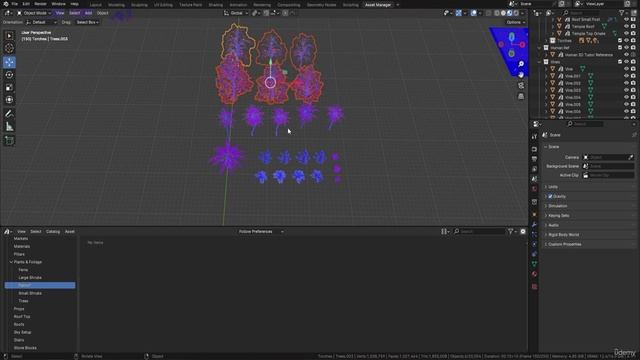The height and width of the screenshot is (360, 640).
Task: Select the Annotate pencil tool
Action: (9, 114)
